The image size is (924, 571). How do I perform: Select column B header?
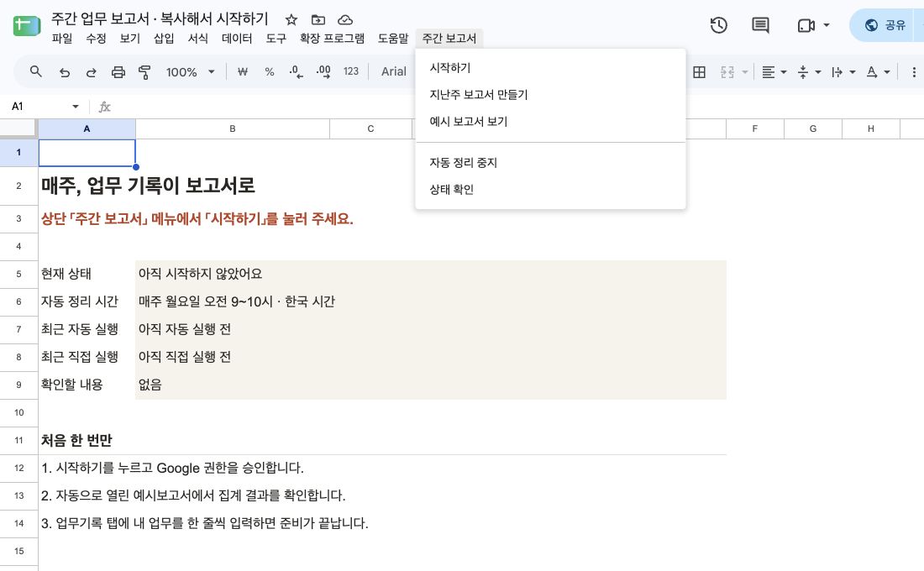tap(233, 128)
